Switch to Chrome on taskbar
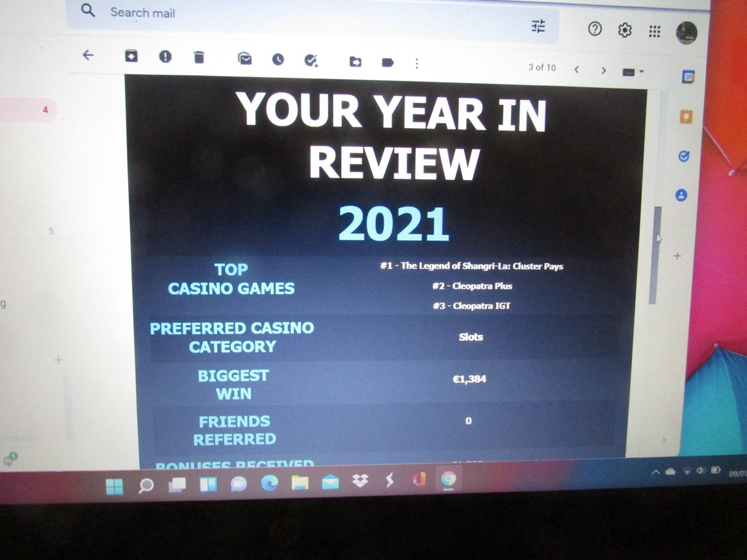Image resolution: width=747 pixels, height=560 pixels. pos(448,480)
